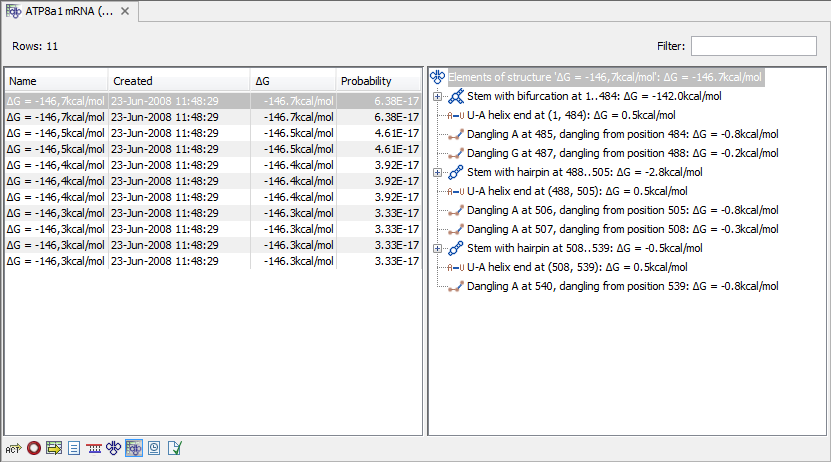Click into the Filter text field
The width and height of the screenshot is (832, 462).
coord(753,46)
